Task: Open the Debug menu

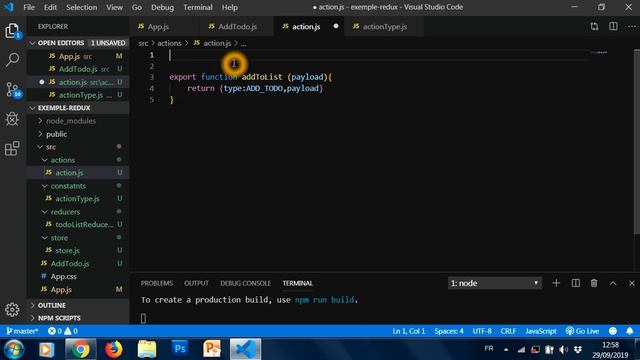Action: [x=162, y=7]
